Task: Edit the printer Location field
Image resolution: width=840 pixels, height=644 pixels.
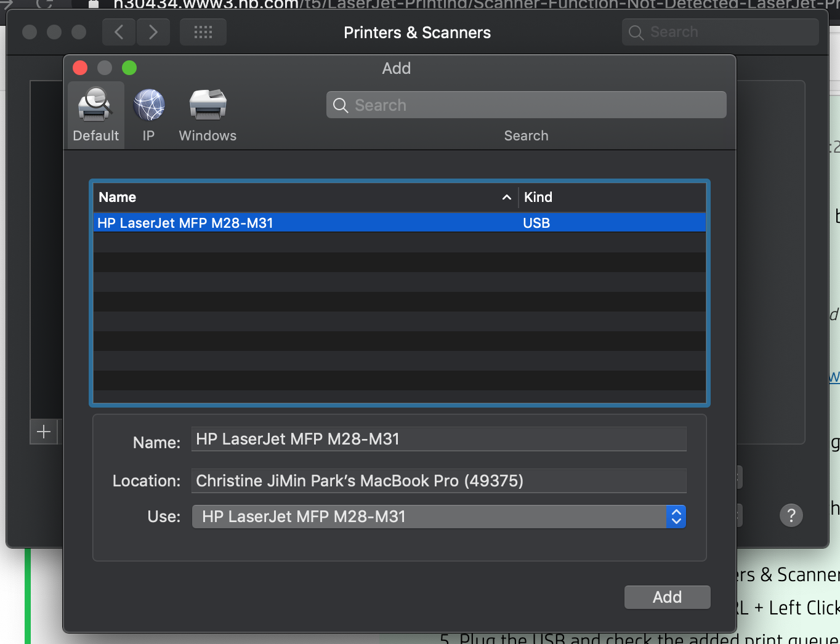Action: tap(438, 481)
